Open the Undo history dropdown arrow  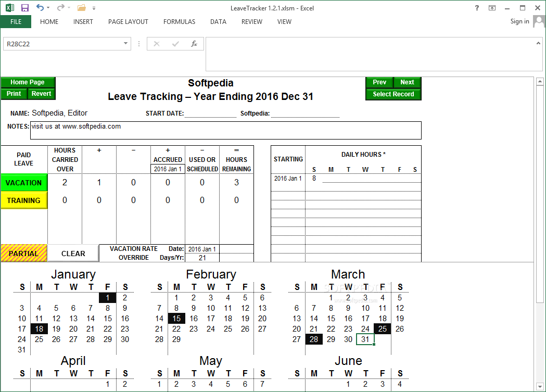pyautogui.click(x=48, y=8)
